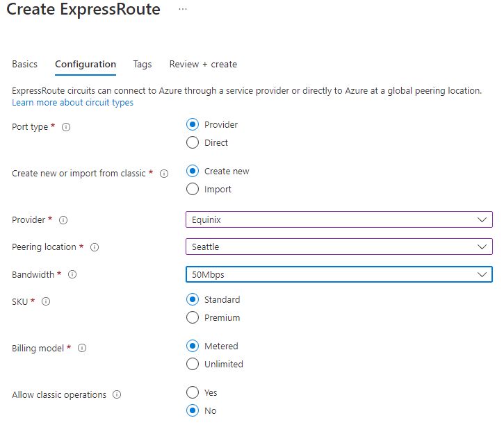Switch to the Basics tab
The width and height of the screenshot is (504, 434).
pyautogui.click(x=25, y=64)
